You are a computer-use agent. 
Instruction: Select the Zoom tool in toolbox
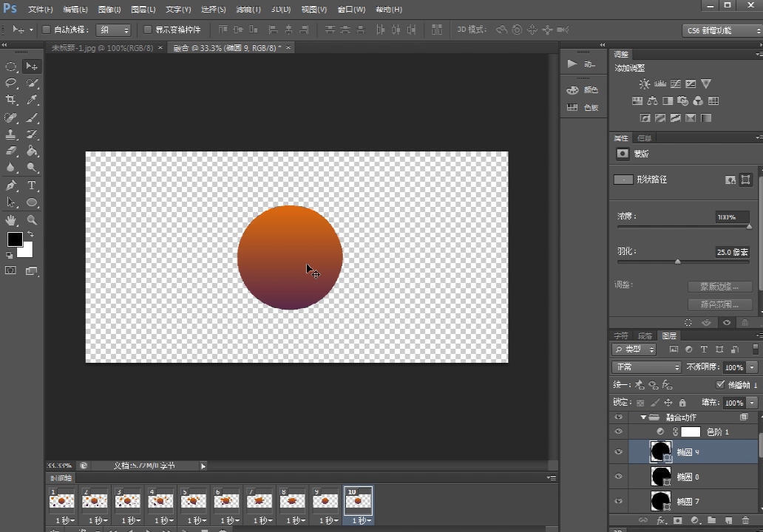(33, 220)
